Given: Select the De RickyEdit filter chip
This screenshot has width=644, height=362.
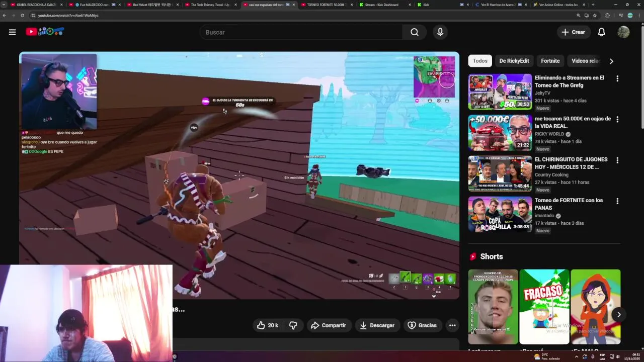Looking at the screenshot, I should point(514,61).
